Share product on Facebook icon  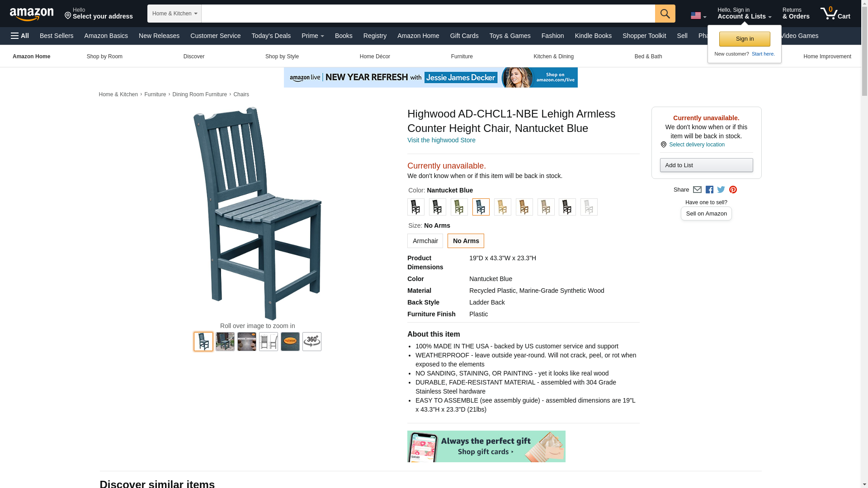click(709, 190)
